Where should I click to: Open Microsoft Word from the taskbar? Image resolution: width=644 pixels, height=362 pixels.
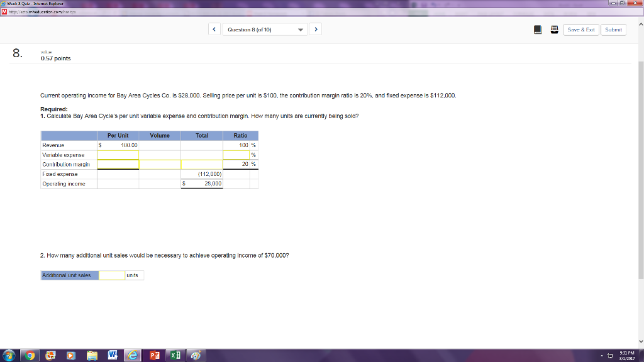point(113,356)
